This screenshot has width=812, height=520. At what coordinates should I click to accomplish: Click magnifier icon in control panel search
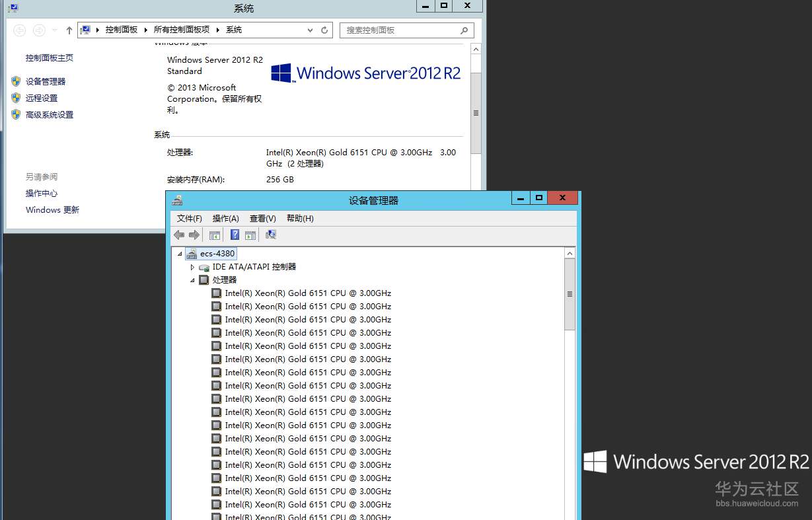pyautogui.click(x=464, y=30)
